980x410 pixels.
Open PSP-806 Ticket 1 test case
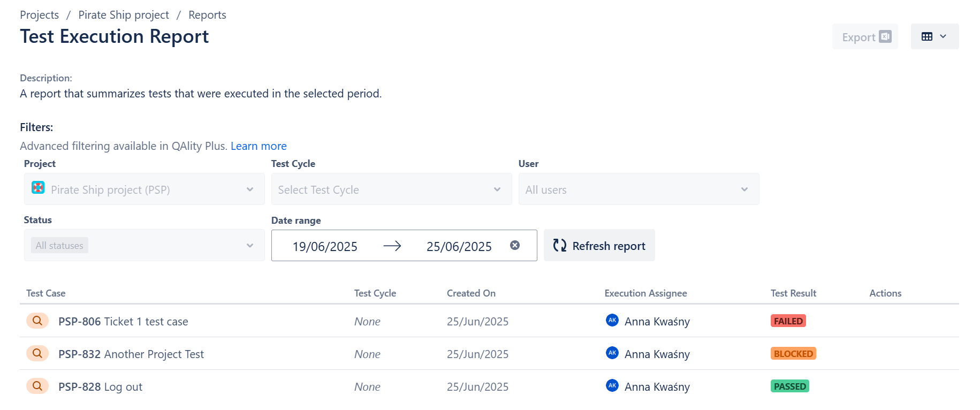(x=123, y=322)
